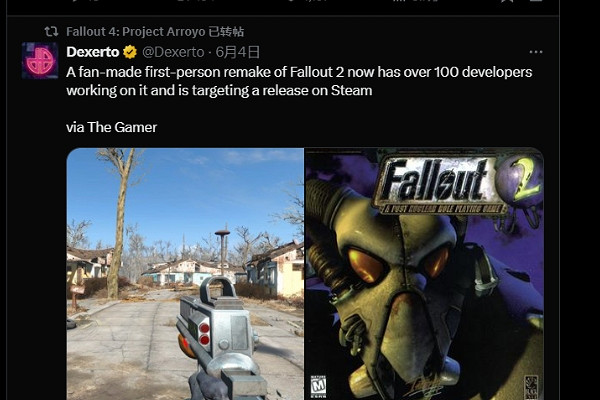Screen dimensions: 600x400
Task: Open the Fallout 2 cover art image
Action: pyautogui.click(x=425, y=274)
